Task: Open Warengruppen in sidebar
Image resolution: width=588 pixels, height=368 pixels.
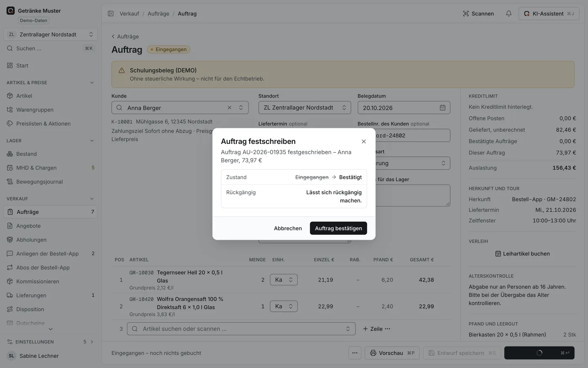Action: click(51, 110)
